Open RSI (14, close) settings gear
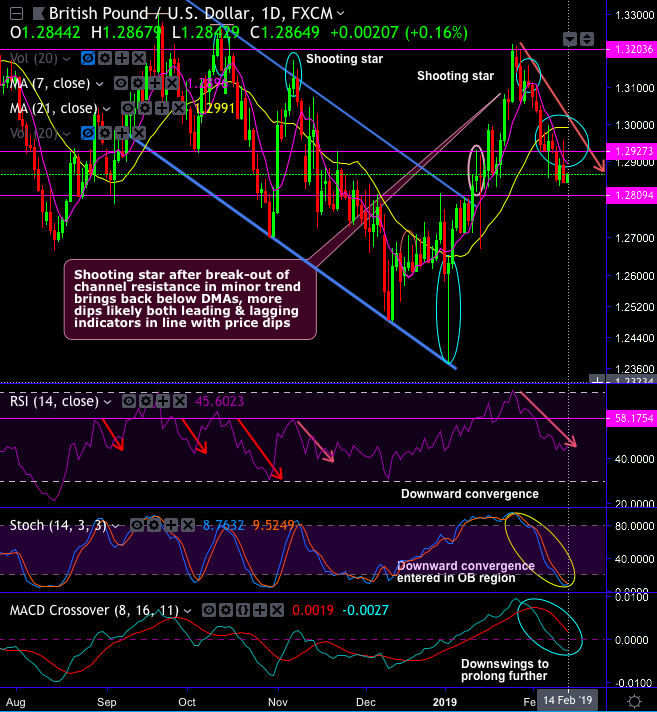The image size is (657, 712). [x=146, y=401]
